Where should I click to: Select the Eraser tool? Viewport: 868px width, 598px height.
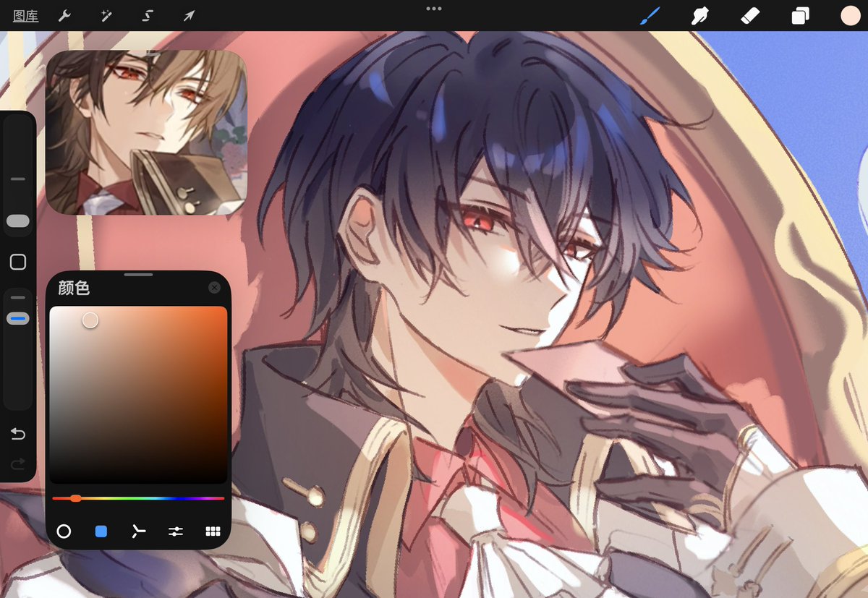click(x=750, y=15)
